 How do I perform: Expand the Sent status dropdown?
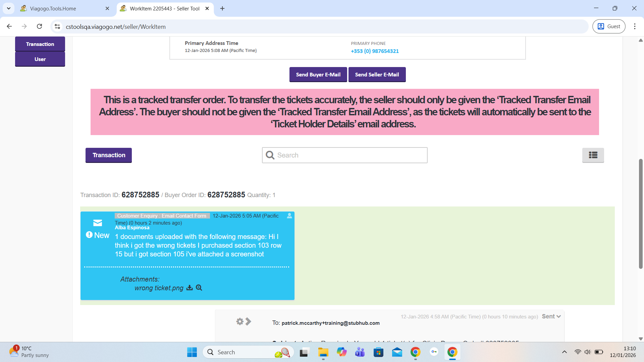point(551,316)
